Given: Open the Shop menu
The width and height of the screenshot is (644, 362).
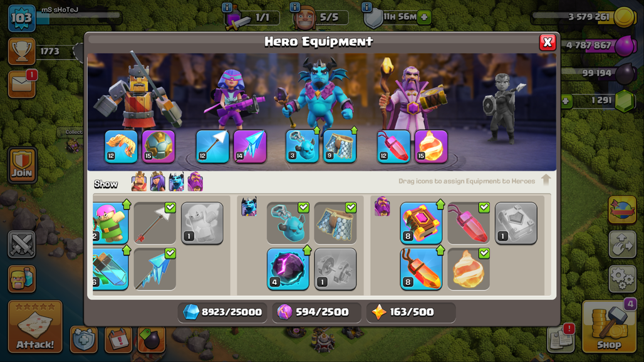Looking at the screenshot, I should (x=609, y=327).
